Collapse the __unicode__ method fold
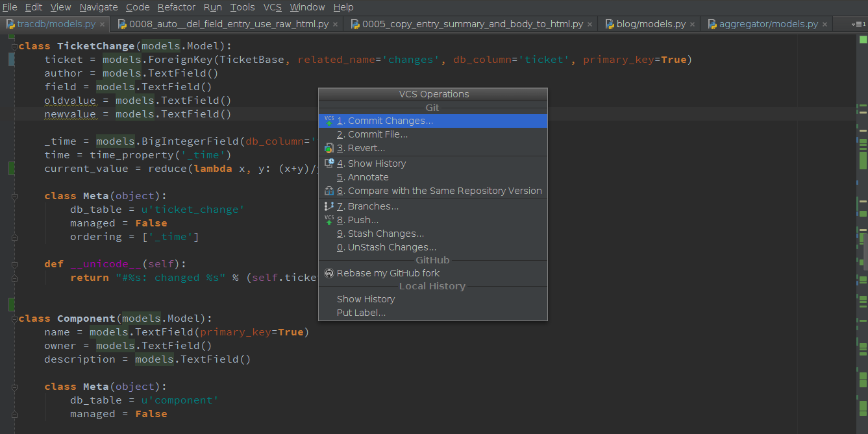 click(14, 264)
